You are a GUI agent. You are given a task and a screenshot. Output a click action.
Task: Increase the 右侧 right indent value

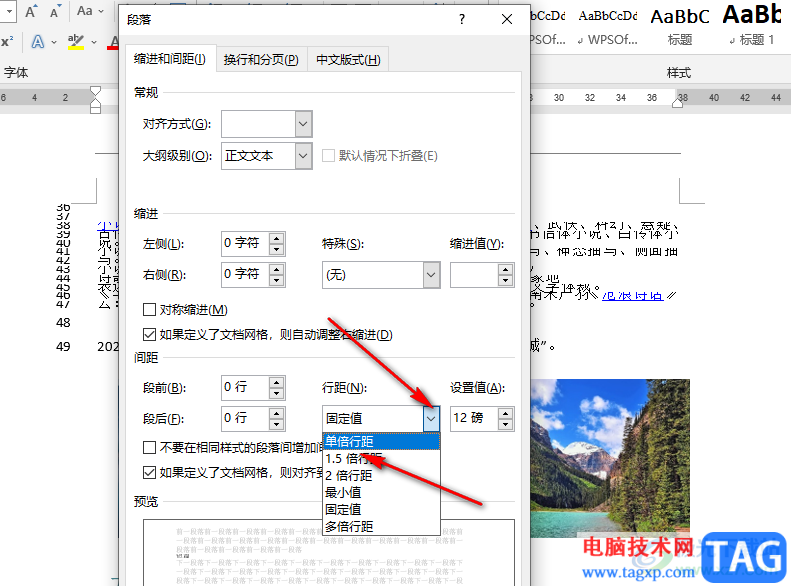[x=276, y=269]
